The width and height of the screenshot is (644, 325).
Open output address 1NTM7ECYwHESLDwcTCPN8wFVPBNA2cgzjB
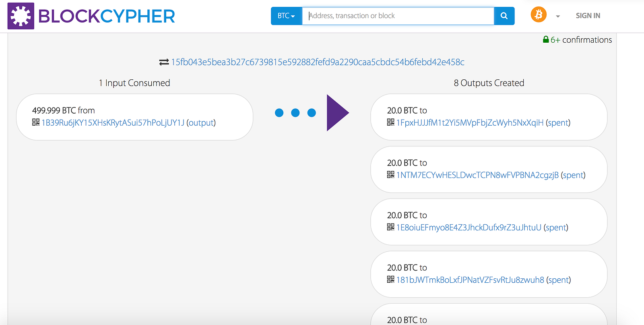tap(477, 175)
